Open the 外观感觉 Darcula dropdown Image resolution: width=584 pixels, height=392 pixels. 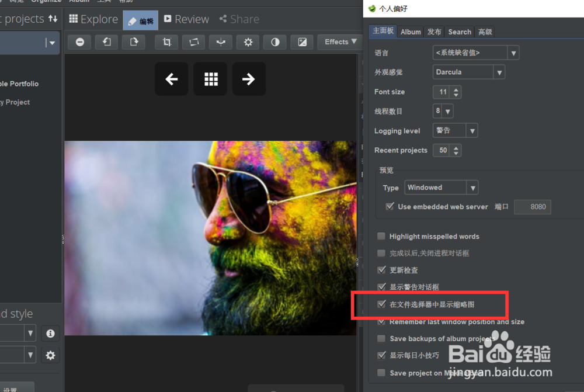click(468, 72)
